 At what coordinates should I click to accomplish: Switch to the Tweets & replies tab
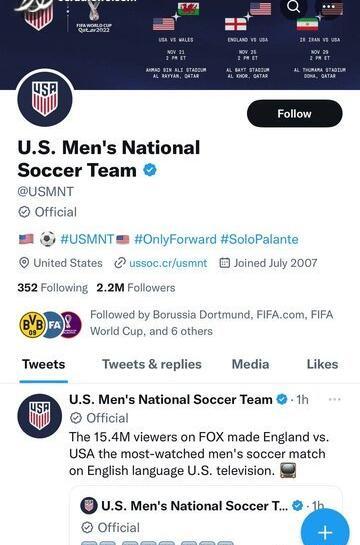pos(152,364)
